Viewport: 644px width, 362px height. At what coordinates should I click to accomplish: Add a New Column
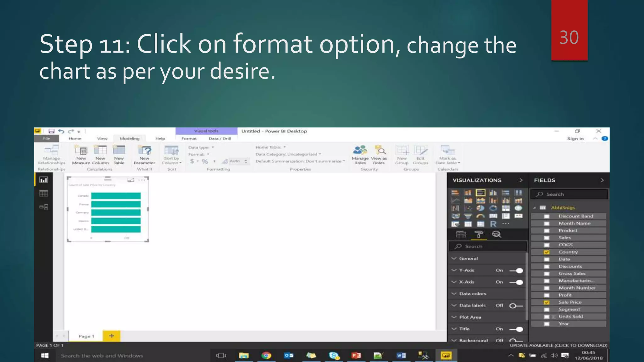click(100, 155)
